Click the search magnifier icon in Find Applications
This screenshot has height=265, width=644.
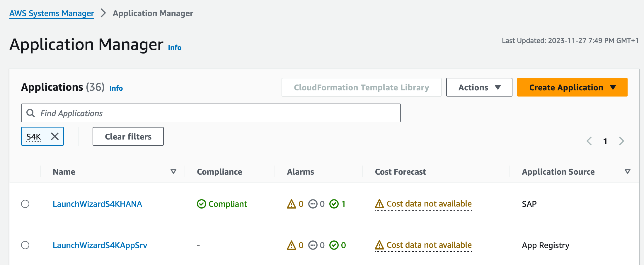click(31, 113)
